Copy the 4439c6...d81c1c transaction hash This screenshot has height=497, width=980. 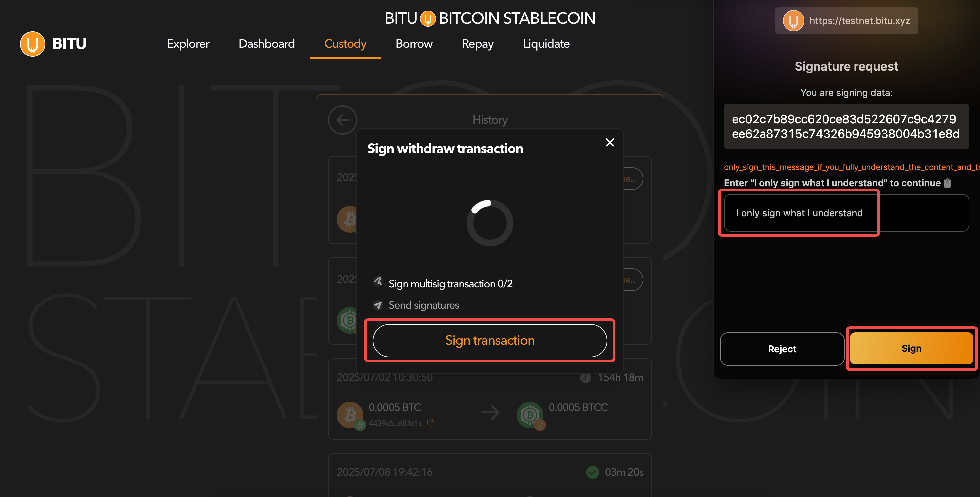[431, 423]
